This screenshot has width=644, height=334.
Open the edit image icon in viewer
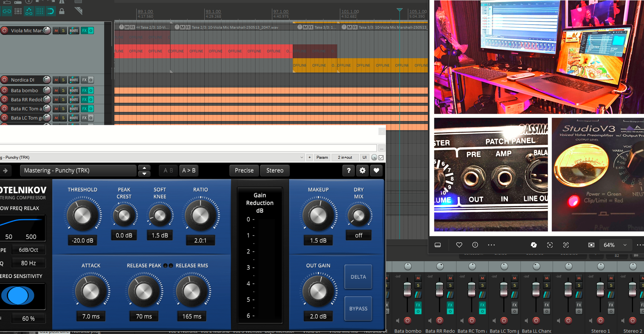coord(534,245)
